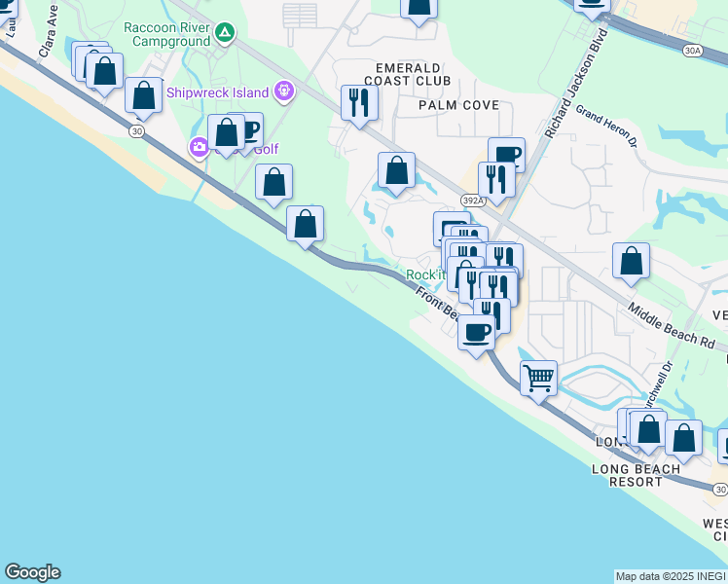Select shopping bag marker south of Emerald Coast Club
728x584 pixels.
[x=396, y=172]
